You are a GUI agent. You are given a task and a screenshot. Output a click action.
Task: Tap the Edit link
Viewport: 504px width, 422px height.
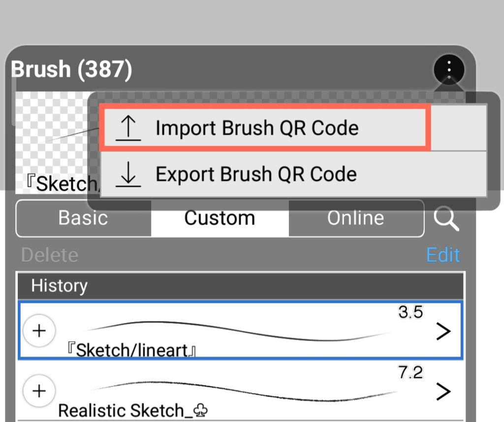tap(443, 255)
